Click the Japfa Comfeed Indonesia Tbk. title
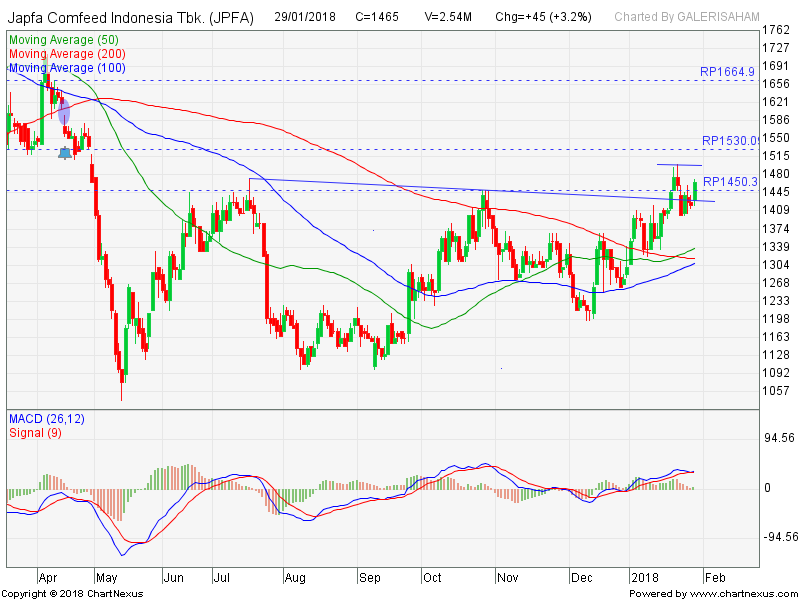 point(130,17)
